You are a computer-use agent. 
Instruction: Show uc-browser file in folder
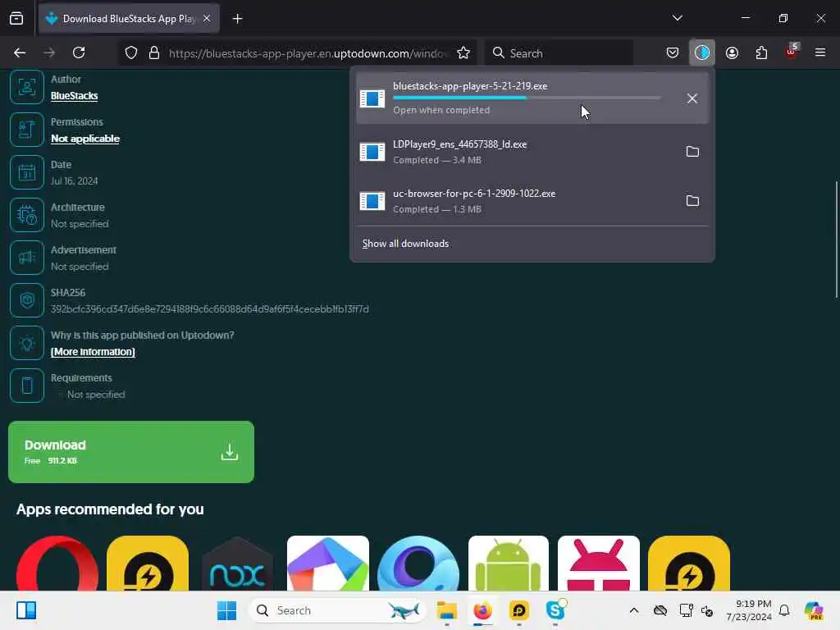click(692, 201)
